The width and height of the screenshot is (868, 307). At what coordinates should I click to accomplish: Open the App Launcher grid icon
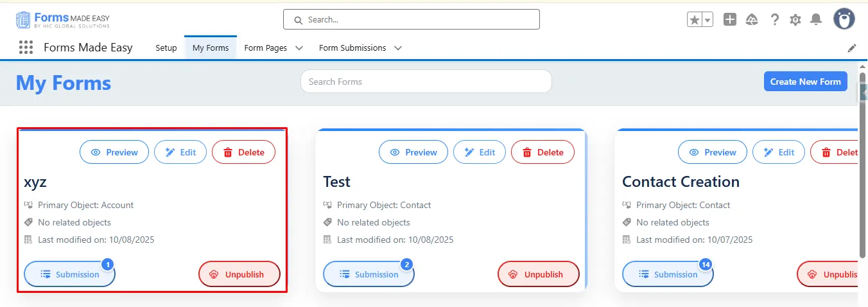[26, 48]
